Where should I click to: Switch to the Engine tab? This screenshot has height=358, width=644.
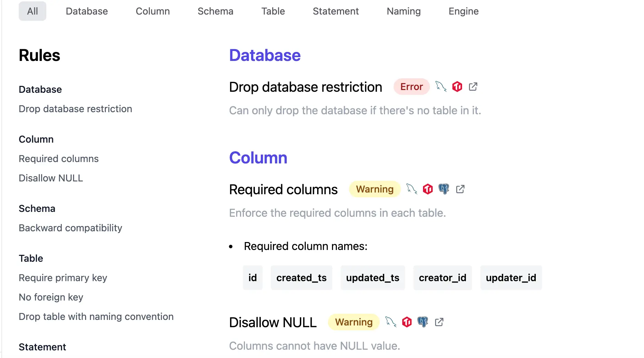pos(463,11)
